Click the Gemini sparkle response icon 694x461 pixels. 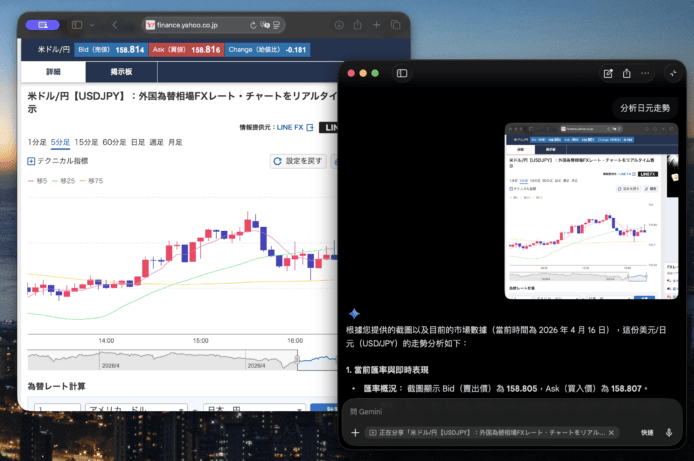coord(354,314)
